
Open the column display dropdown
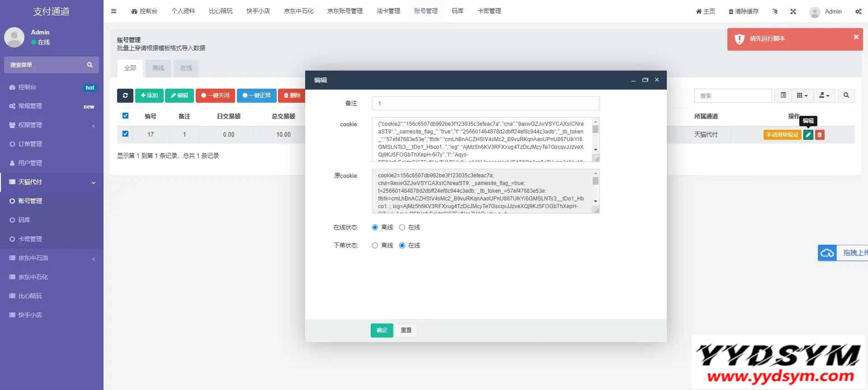[802, 95]
